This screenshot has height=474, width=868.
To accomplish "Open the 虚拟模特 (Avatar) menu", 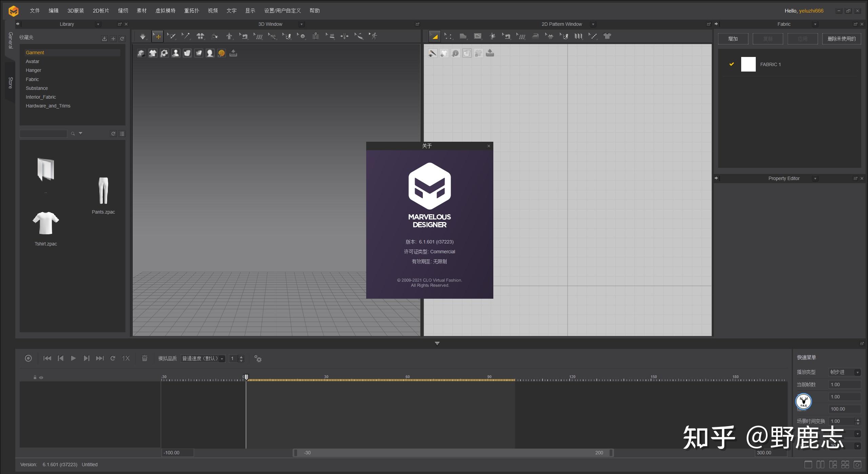I will coord(165,11).
